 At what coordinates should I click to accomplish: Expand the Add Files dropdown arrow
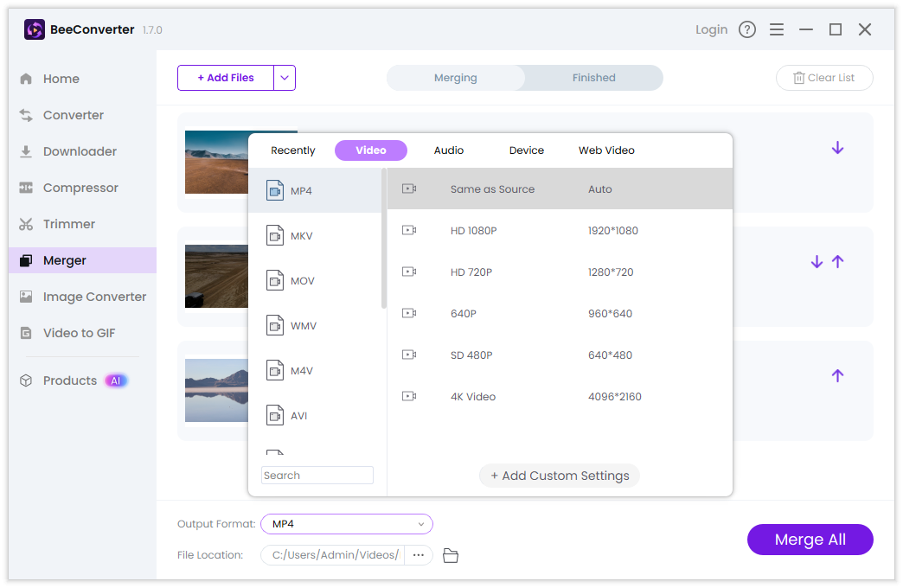tap(285, 78)
